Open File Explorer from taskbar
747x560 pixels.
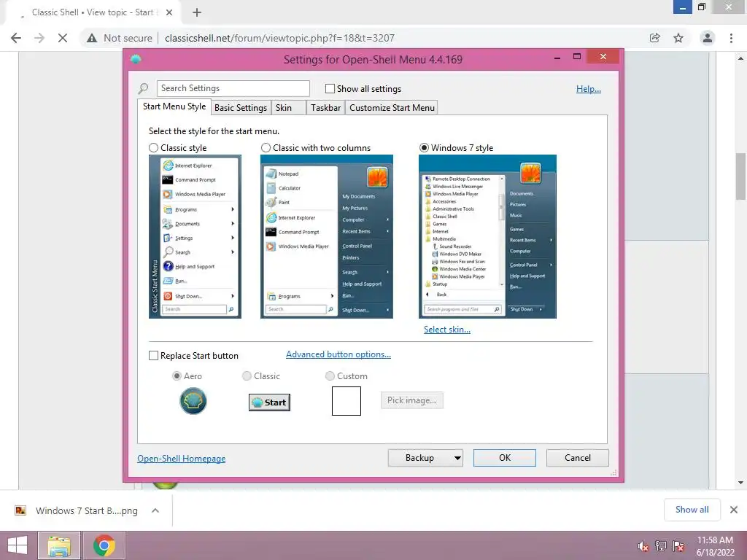59,545
